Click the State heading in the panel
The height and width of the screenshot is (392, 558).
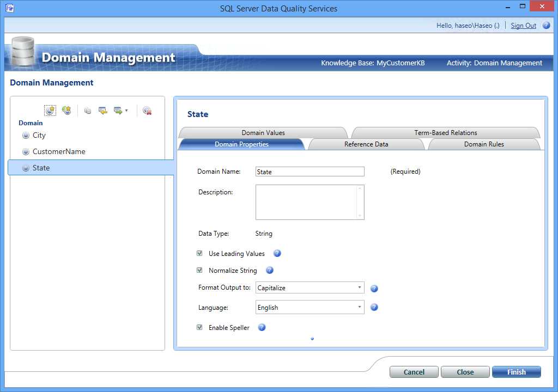point(198,114)
